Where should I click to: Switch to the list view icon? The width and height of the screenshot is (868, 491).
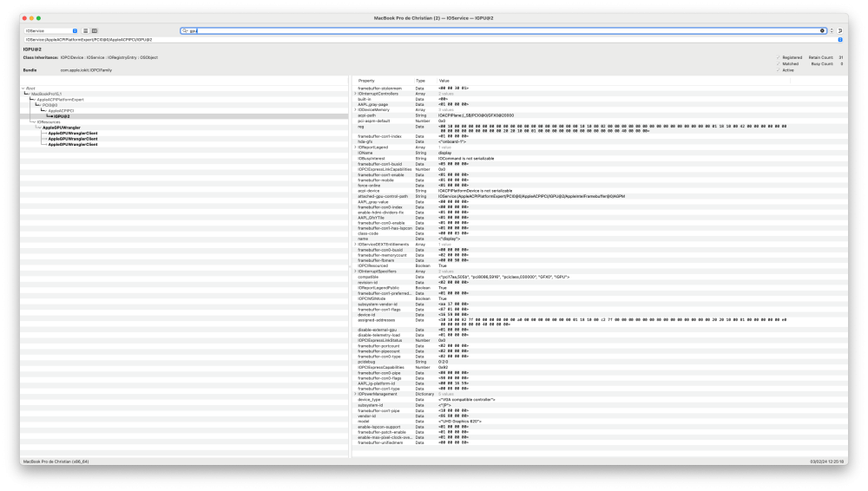point(85,31)
